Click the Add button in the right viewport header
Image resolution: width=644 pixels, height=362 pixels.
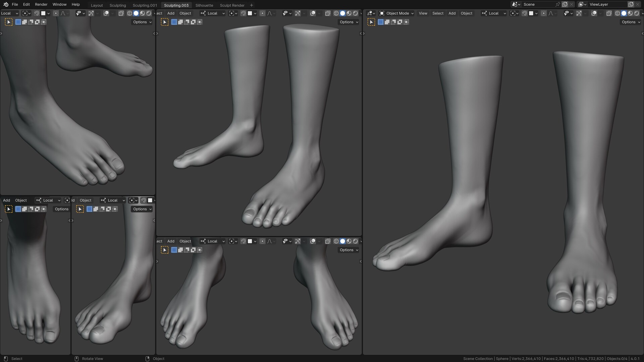point(452,13)
